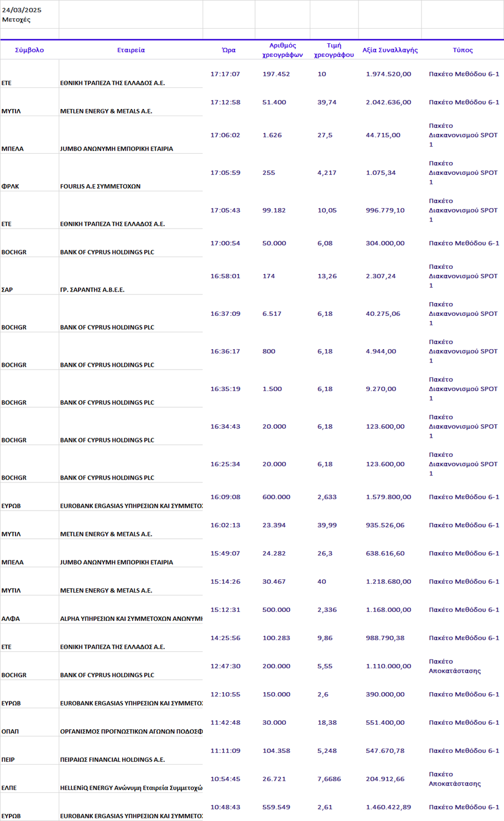Viewport: 504px width, 821px height.
Task: Select the time cell 17:06:02
Action: click(225, 135)
